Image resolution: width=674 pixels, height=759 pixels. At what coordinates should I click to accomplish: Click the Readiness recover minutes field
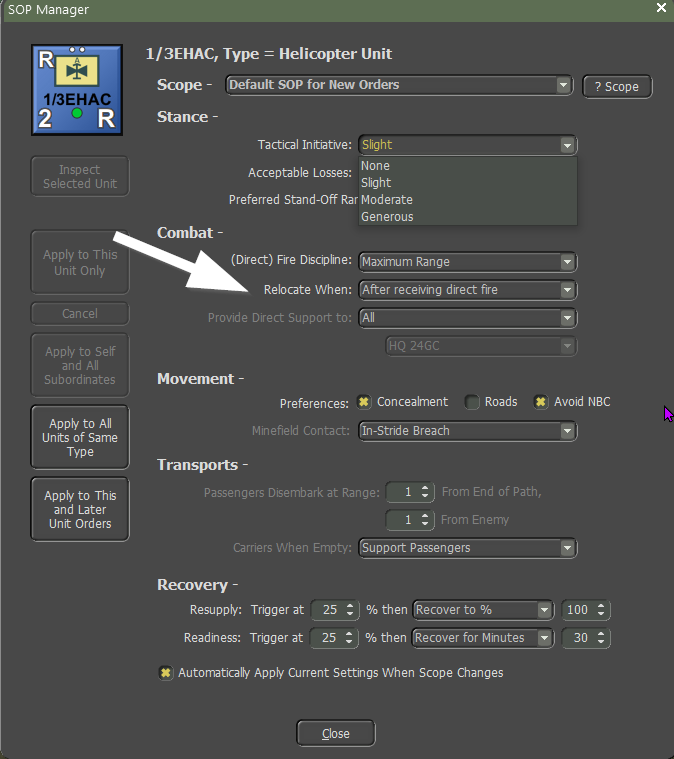pos(579,638)
